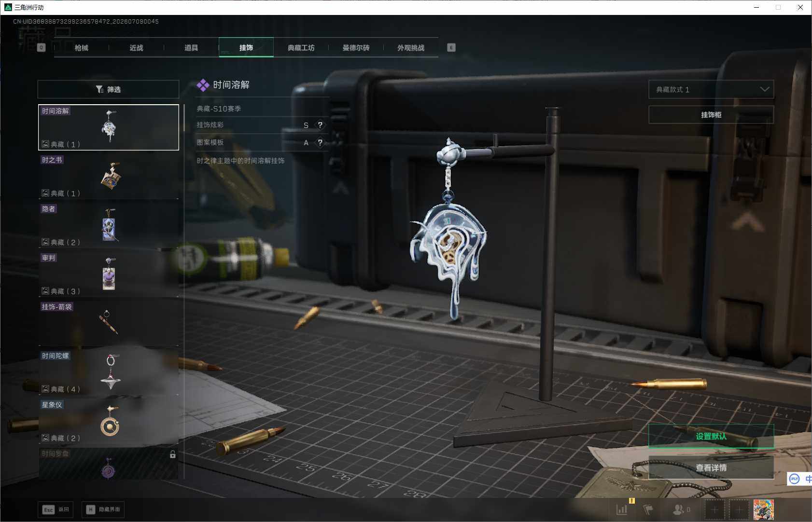The height and width of the screenshot is (522, 812).
Task: Switch to the 枪械 tab
Action: [82, 48]
